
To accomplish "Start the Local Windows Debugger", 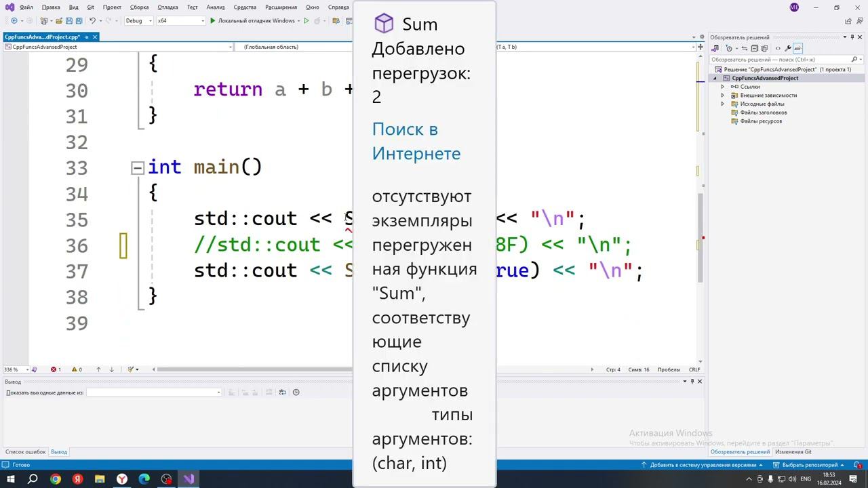I will point(252,21).
